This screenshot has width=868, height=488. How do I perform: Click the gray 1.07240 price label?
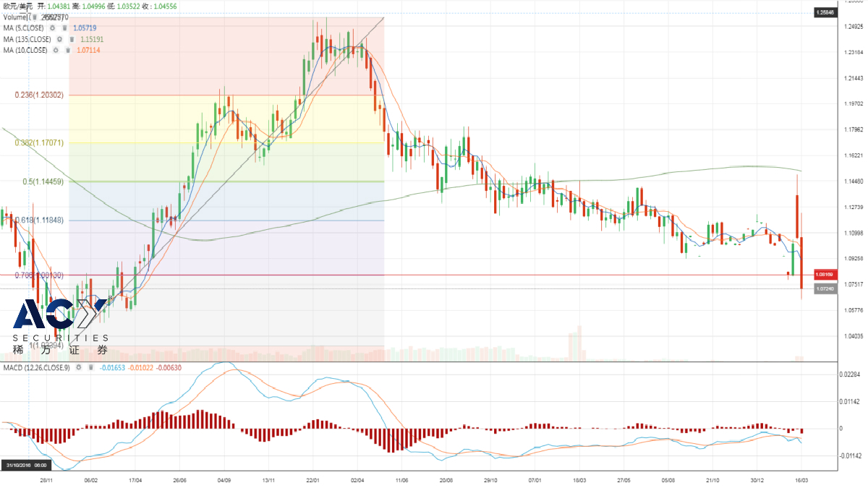[x=825, y=288]
